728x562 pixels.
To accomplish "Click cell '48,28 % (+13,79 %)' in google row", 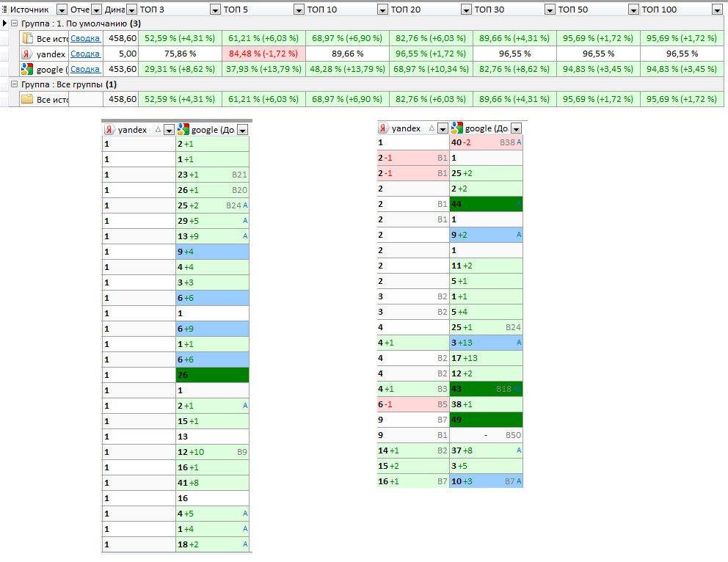I will tap(347, 69).
